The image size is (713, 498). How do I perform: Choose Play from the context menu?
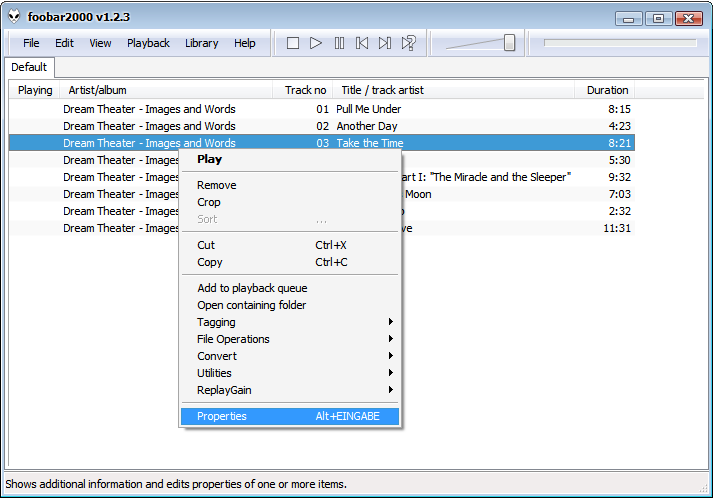click(x=290, y=159)
